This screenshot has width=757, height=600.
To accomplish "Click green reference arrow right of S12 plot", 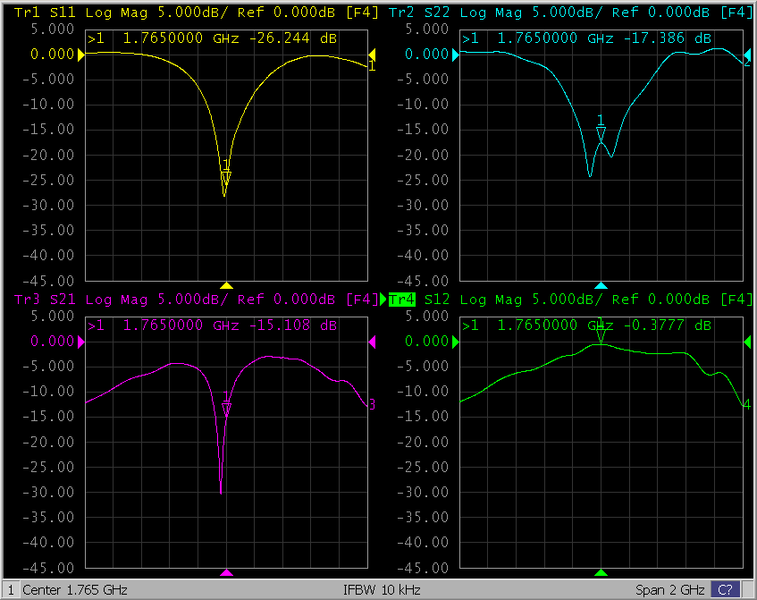I will point(746,342).
